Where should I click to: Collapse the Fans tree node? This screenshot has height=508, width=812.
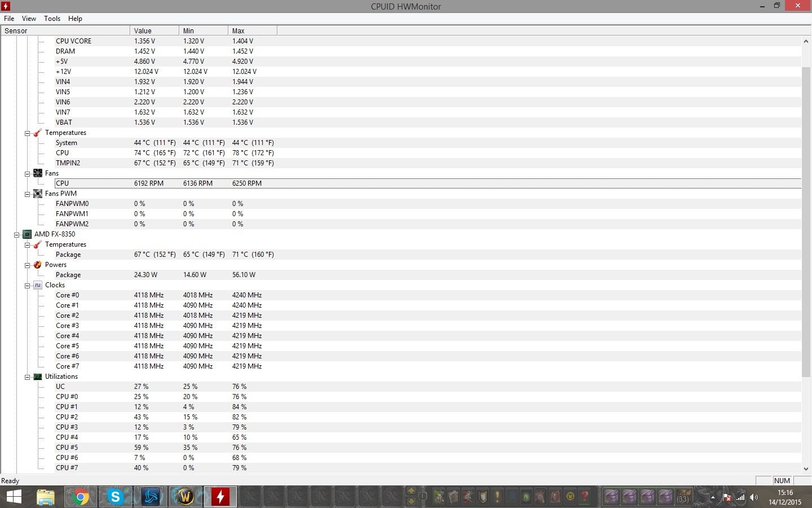pos(27,174)
